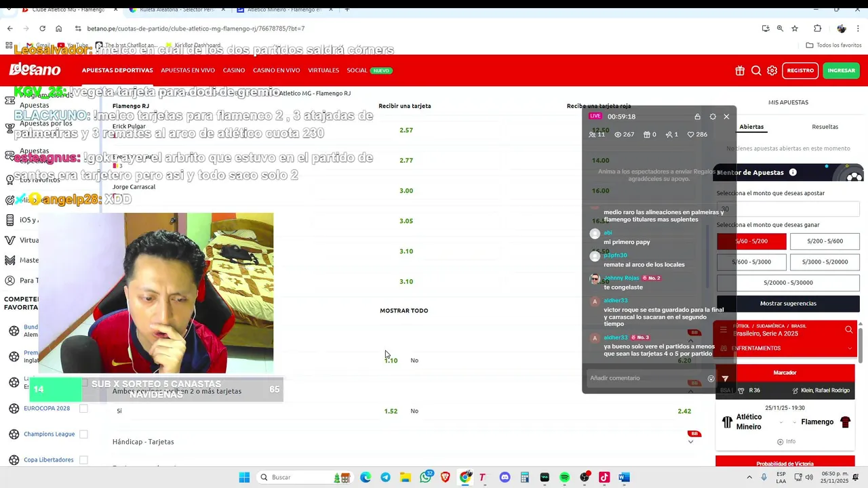The image size is (868, 488).
Task: Click the lock icon in live panel
Action: point(698,117)
